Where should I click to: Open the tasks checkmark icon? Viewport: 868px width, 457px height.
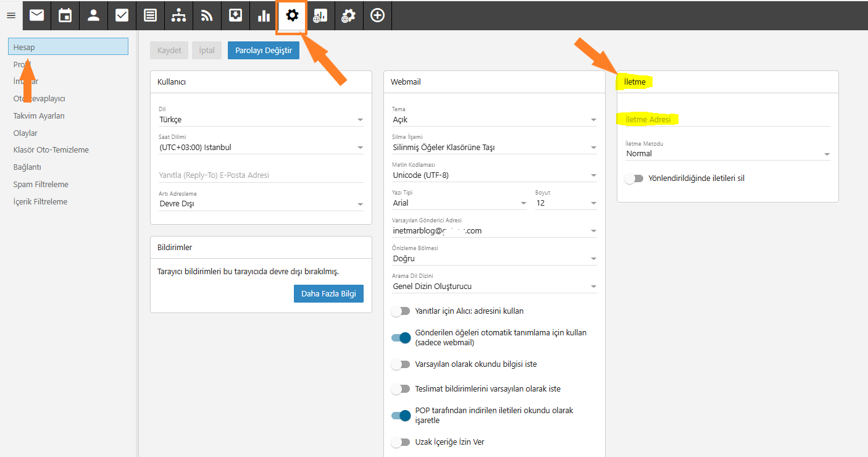122,15
